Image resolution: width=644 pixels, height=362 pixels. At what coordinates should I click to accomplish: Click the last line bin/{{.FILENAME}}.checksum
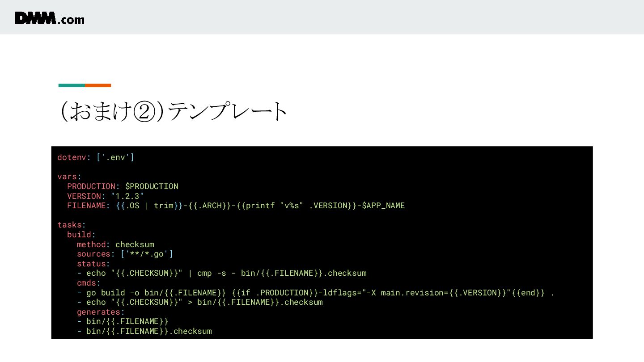[144, 331]
